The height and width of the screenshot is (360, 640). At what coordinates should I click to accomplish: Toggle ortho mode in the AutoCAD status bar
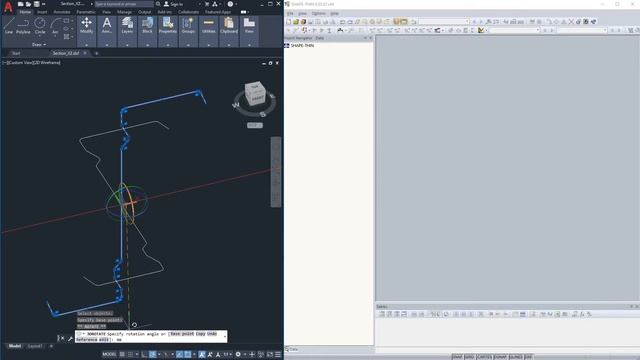pyautogui.click(x=144, y=354)
